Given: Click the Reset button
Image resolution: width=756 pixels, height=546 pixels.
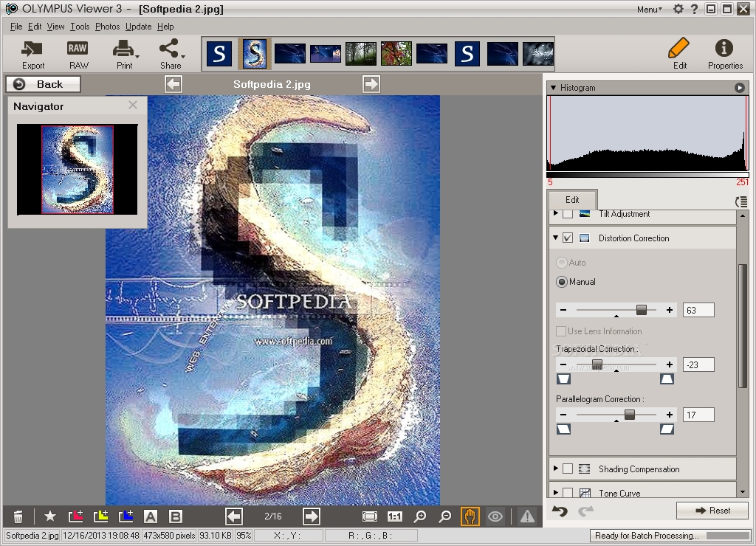Looking at the screenshot, I should [x=712, y=511].
